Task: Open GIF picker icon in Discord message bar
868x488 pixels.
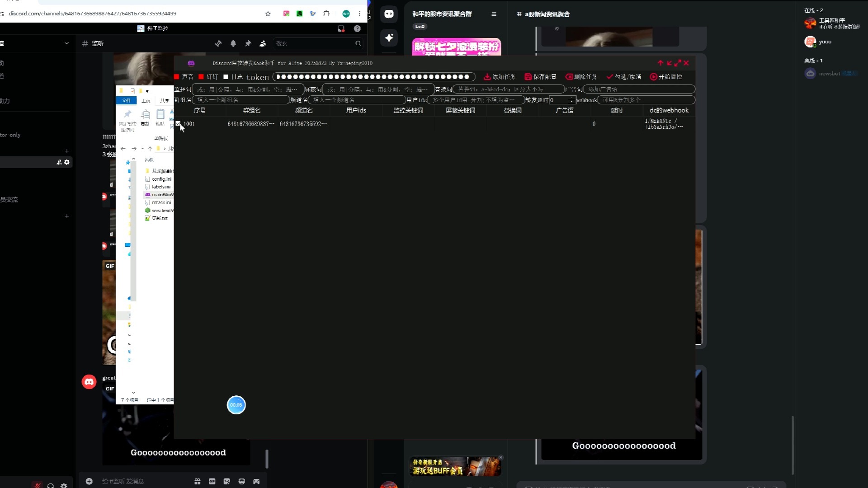Action: [x=212, y=481]
